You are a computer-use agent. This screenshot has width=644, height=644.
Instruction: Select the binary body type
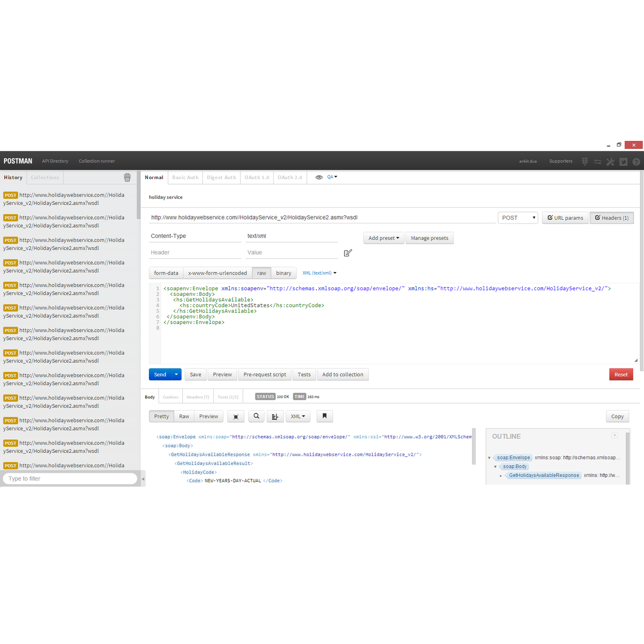pos(283,273)
